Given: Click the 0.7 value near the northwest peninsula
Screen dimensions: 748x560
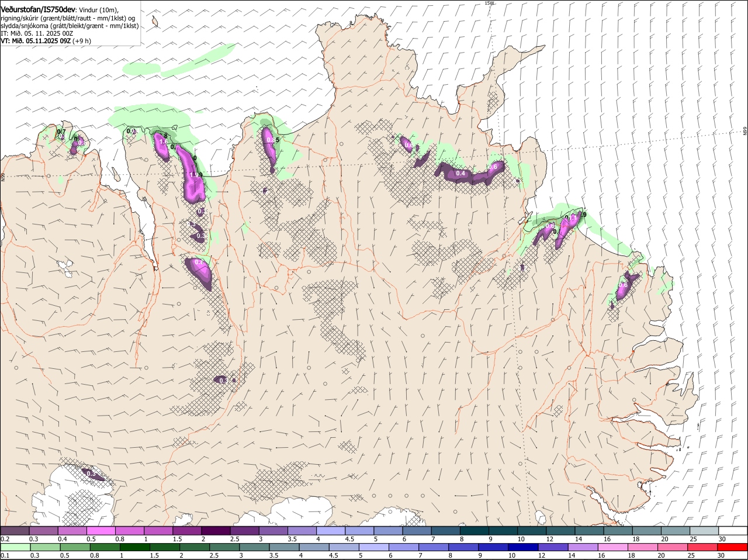Looking at the screenshot, I should pos(61,132).
